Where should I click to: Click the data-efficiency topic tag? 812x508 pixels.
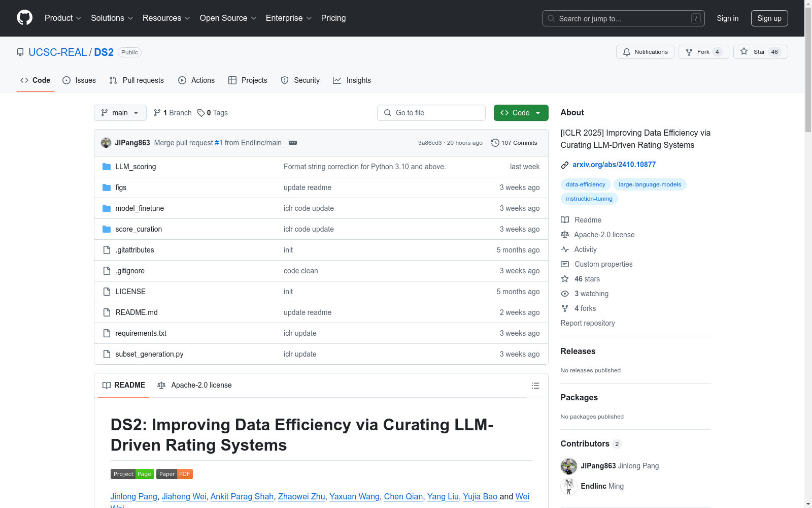(x=586, y=184)
